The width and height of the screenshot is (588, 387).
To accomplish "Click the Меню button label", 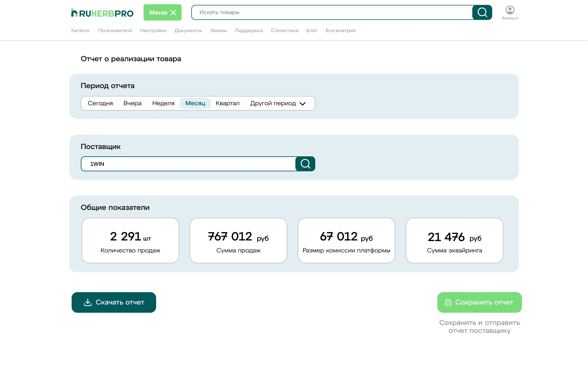I will (x=158, y=13).
